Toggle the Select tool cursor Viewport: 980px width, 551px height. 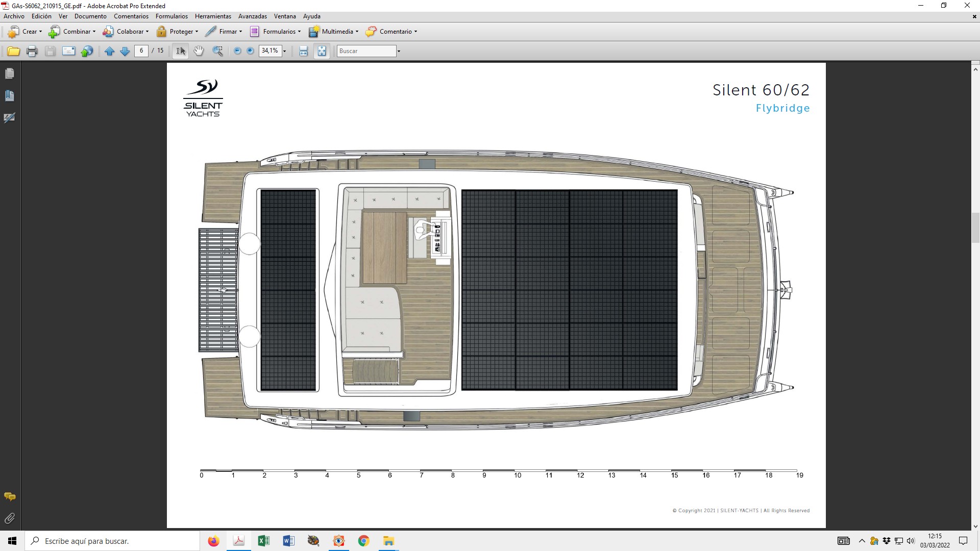click(181, 51)
